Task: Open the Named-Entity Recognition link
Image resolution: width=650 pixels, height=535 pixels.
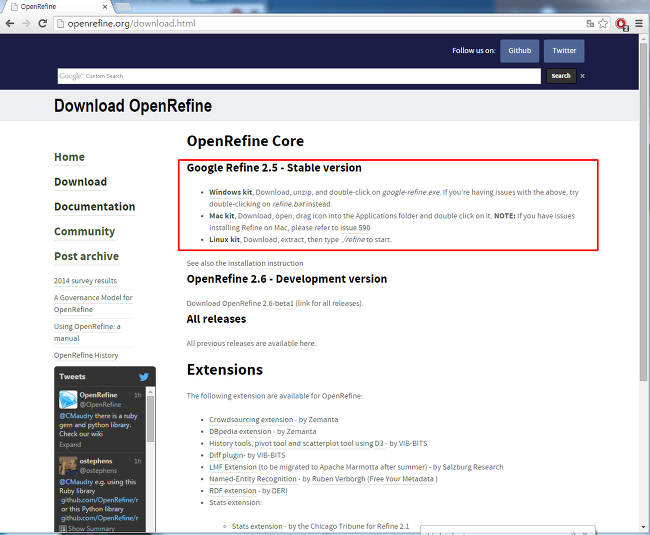Action: pos(253,479)
